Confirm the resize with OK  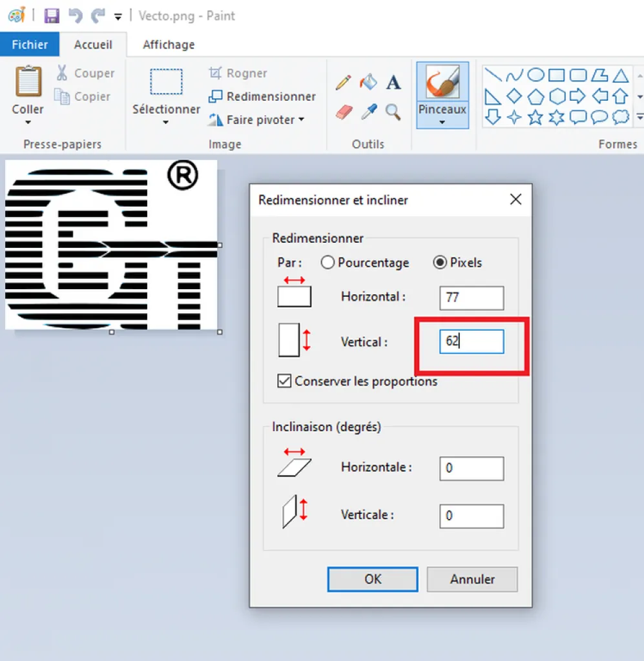click(373, 579)
